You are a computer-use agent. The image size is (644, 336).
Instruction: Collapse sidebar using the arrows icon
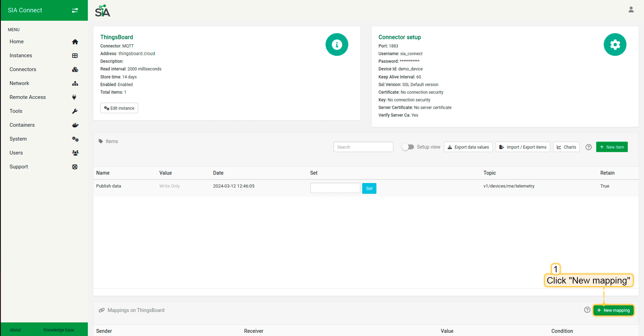75,10
